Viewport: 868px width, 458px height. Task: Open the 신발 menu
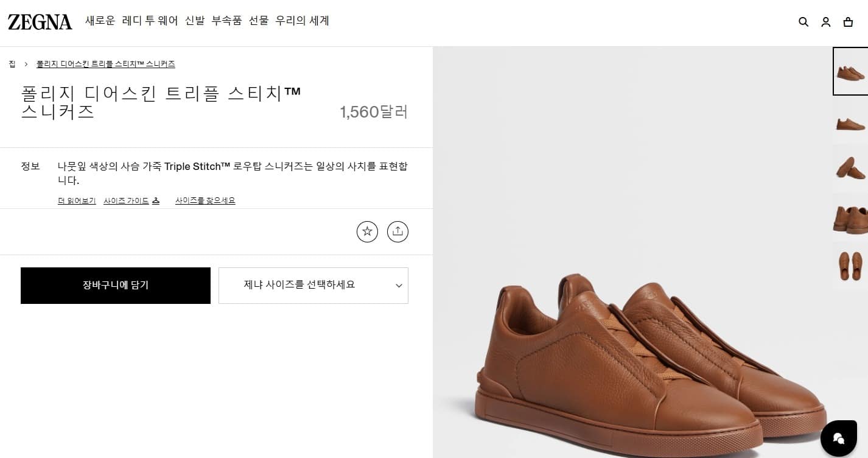tap(195, 21)
